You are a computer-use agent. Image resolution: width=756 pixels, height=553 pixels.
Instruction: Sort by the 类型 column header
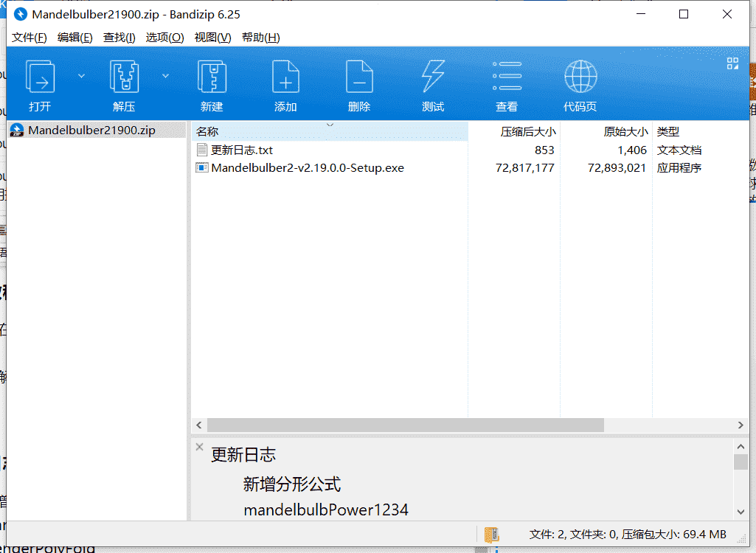(701, 132)
